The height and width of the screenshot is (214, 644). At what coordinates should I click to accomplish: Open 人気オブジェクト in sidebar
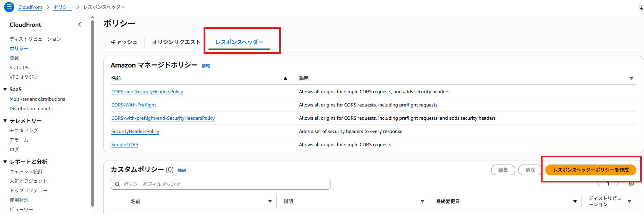[29, 181]
